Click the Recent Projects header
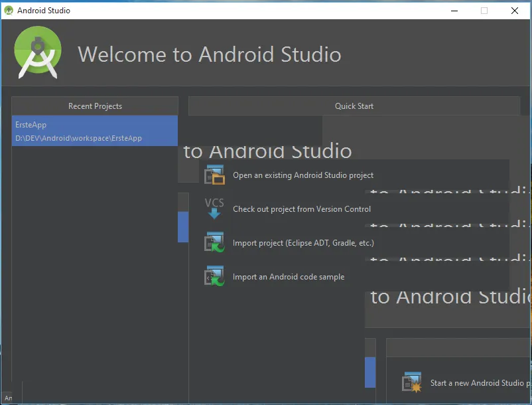Viewport: 532px width, 405px height. (x=95, y=106)
